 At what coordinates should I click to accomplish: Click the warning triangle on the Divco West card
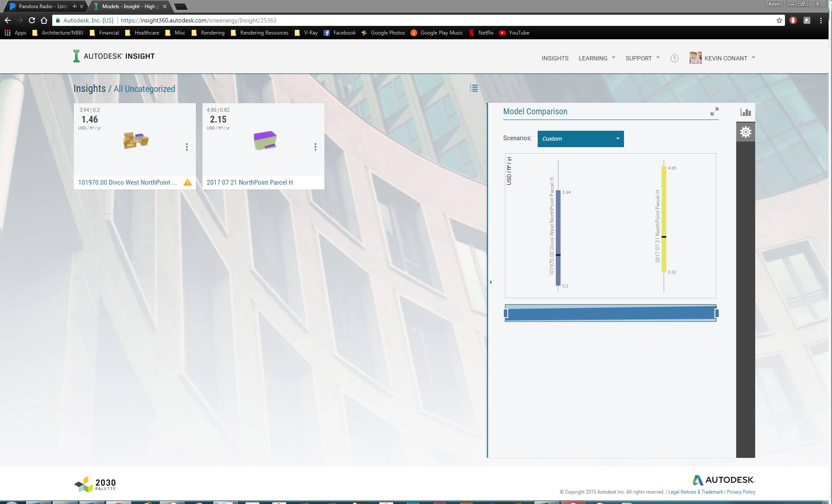(x=188, y=182)
